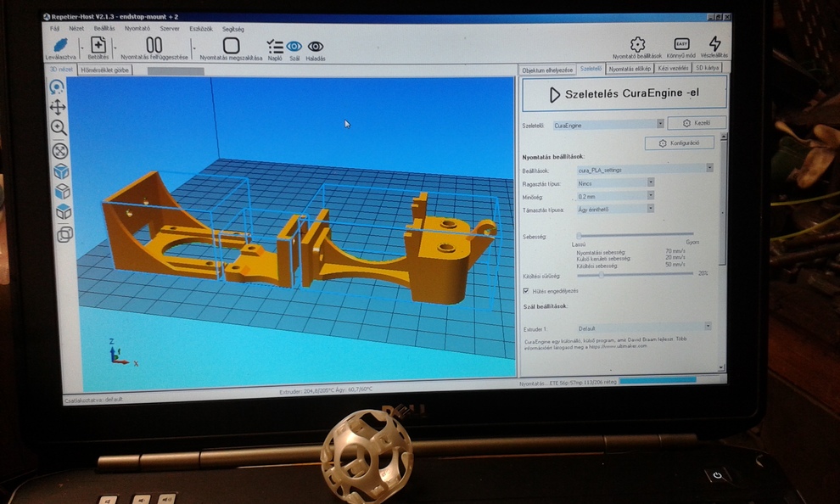Open the Eszközök menu
Viewport: 840px width, 504px height.
[201, 29]
